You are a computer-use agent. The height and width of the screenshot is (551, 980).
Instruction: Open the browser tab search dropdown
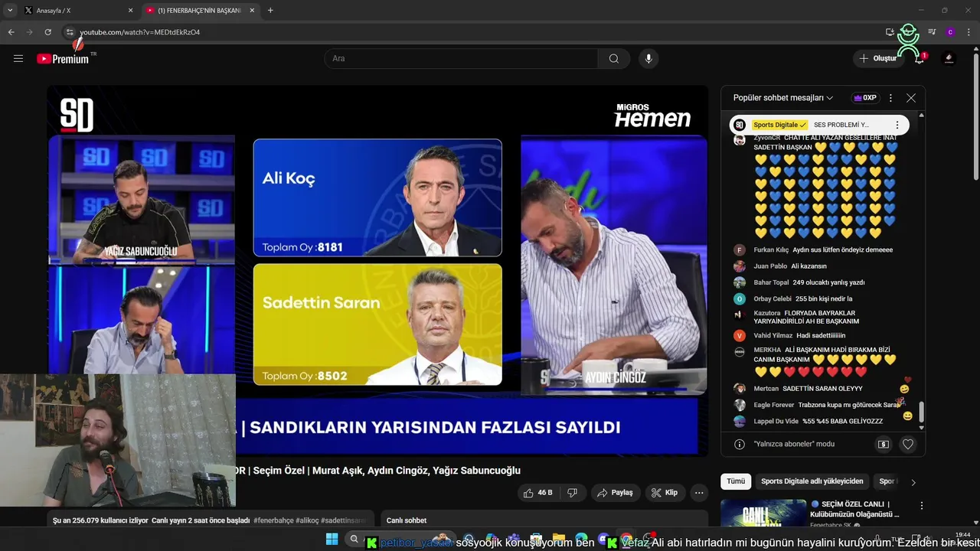pos(10,11)
